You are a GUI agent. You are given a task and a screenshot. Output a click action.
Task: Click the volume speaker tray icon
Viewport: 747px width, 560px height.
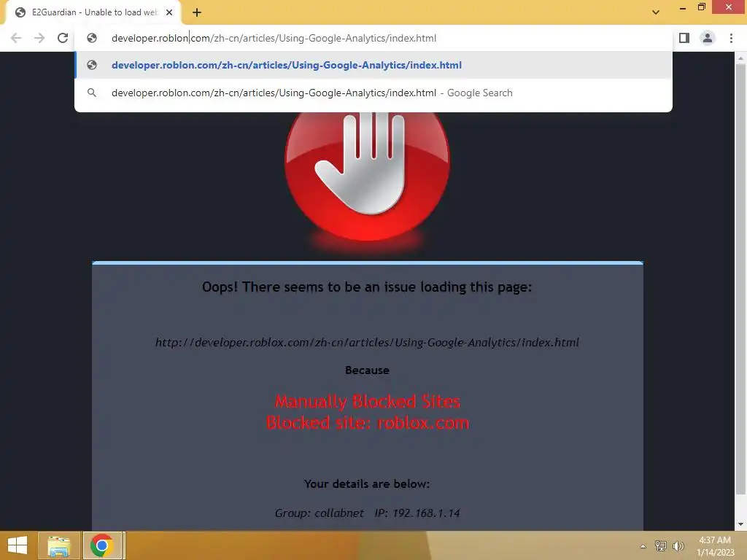click(678, 545)
